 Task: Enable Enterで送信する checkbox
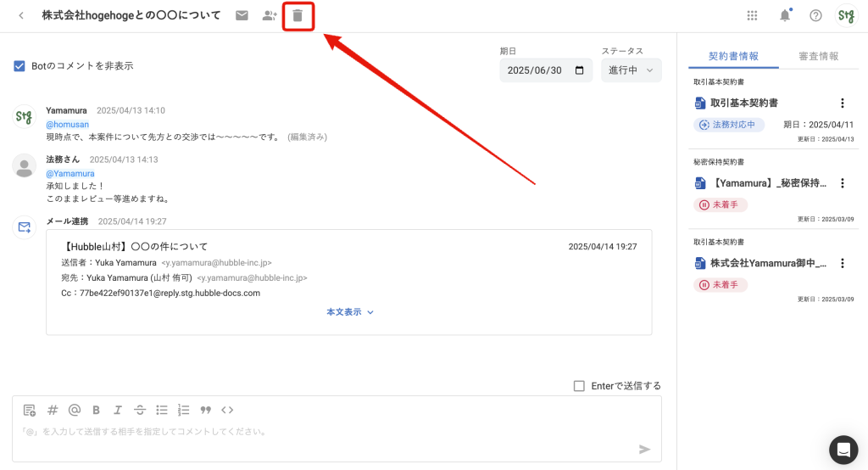(x=579, y=386)
